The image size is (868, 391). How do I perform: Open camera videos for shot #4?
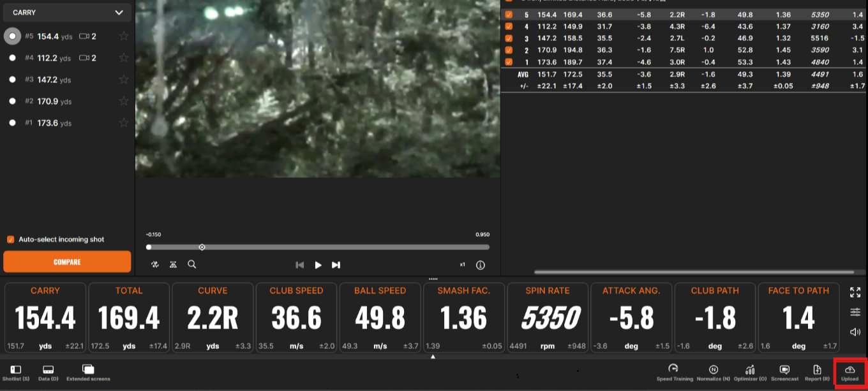(87, 58)
